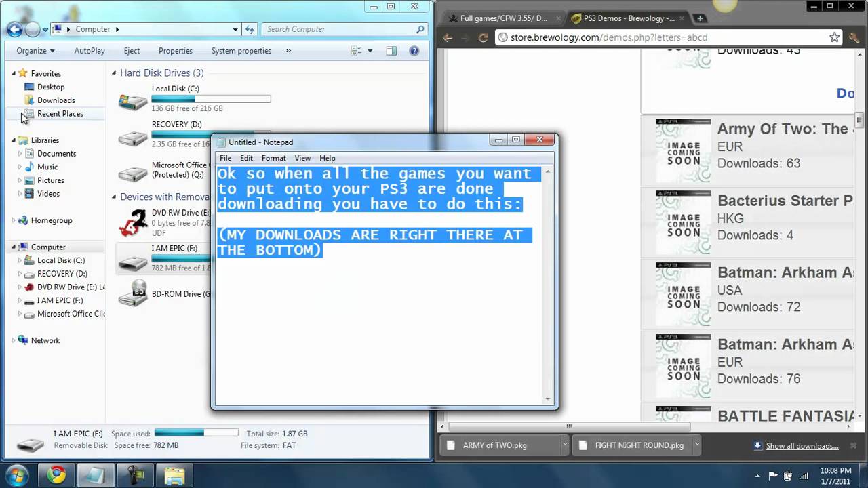This screenshot has width=868, height=488.
Task: Click Notepad vertical scrollbar down arrow
Action: coord(549,399)
